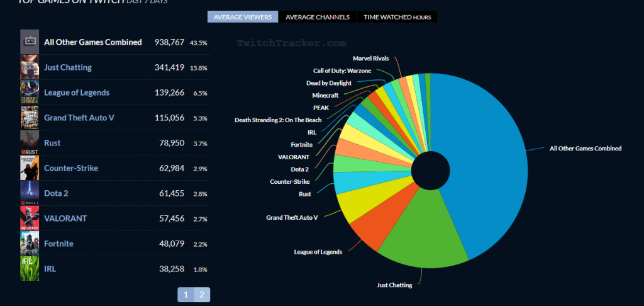
Task: Open the IRL category thumbnail
Action: tap(30, 269)
